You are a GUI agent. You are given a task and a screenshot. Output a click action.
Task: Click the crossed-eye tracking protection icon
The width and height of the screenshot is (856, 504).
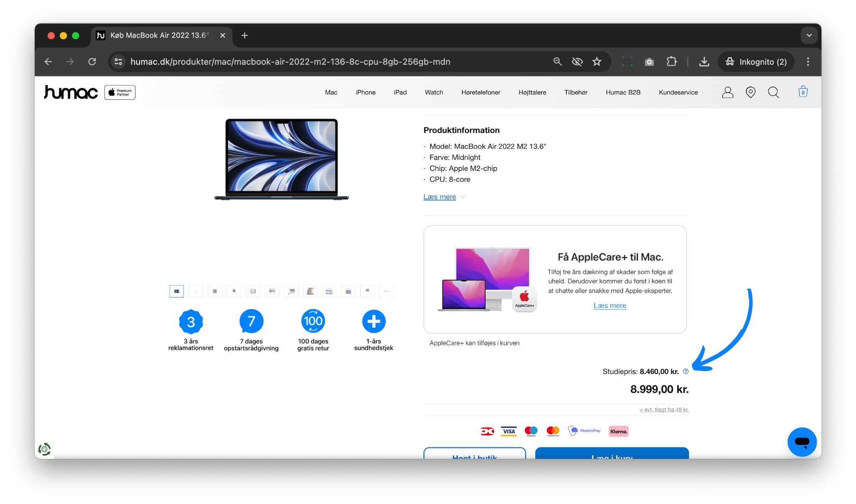[577, 62]
